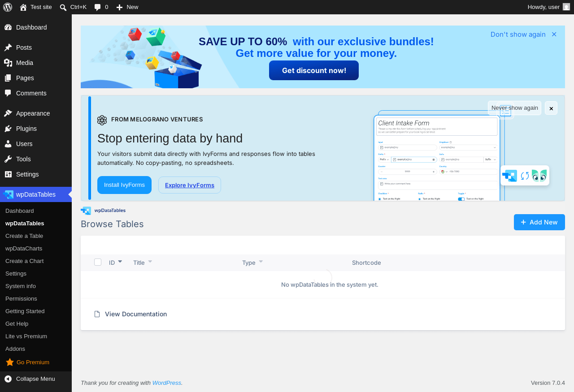This screenshot has width=574, height=392.
Task: Click the WordPress logo in admin bar
Action: [8, 7]
